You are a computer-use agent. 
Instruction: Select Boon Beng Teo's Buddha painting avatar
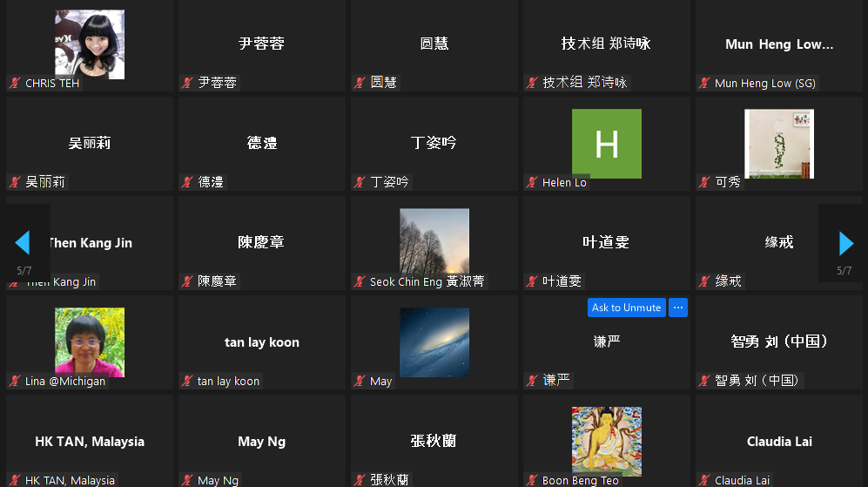click(x=606, y=441)
